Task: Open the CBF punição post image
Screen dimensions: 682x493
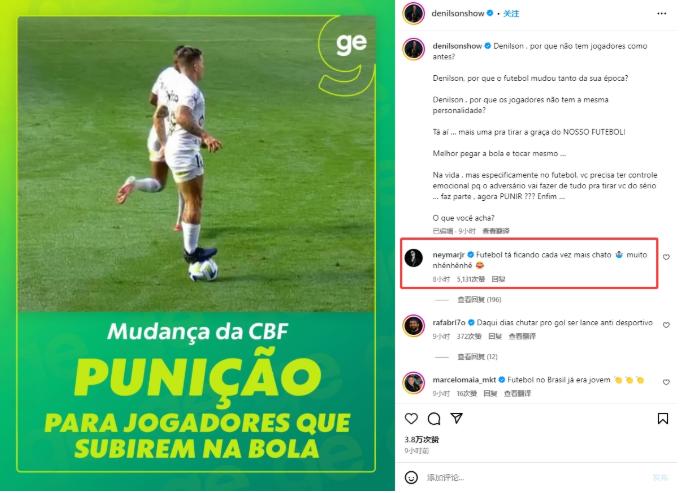Action: click(197, 245)
